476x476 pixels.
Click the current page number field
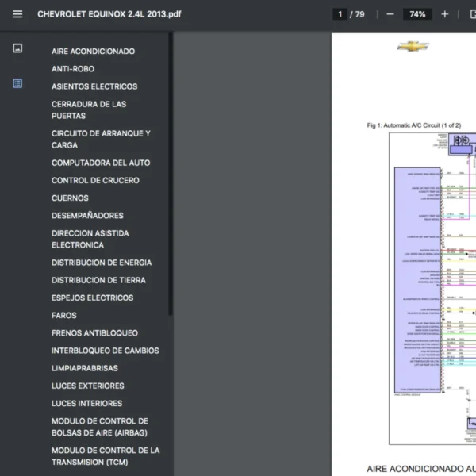click(340, 14)
